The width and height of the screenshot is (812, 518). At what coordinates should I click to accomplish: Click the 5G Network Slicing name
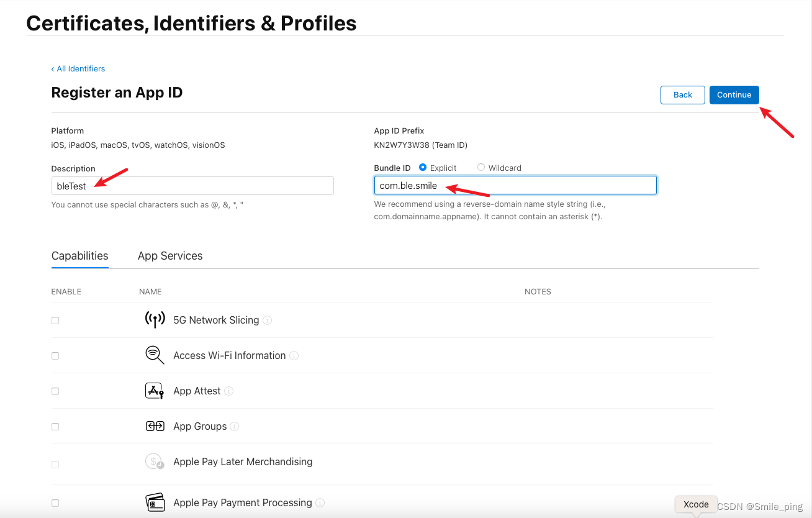(x=216, y=320)
